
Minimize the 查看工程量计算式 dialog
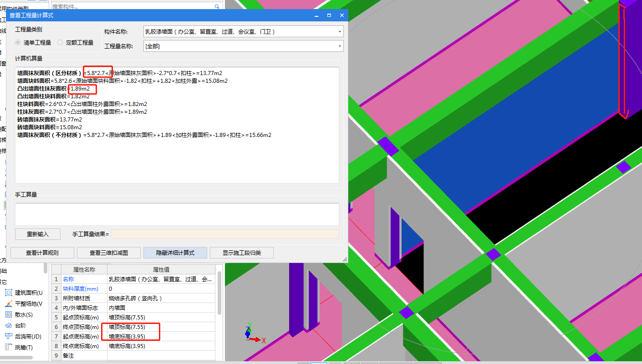[x=316, y=15]
